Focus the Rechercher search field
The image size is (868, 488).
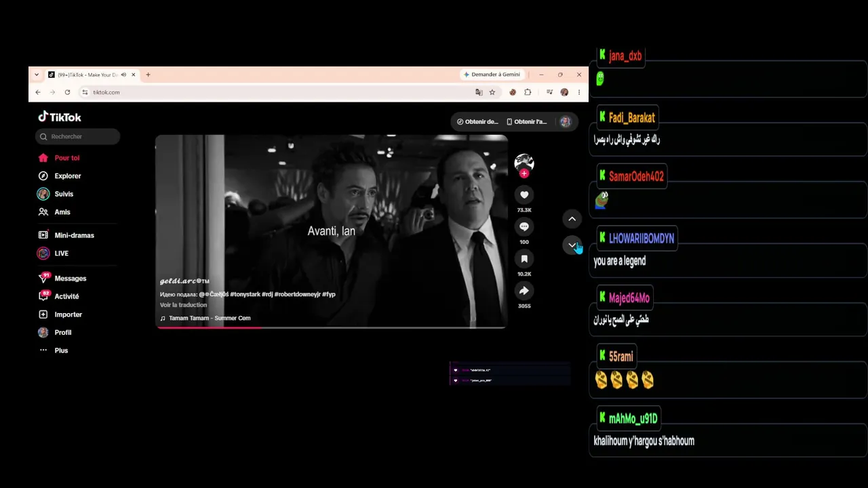point(77,136)
